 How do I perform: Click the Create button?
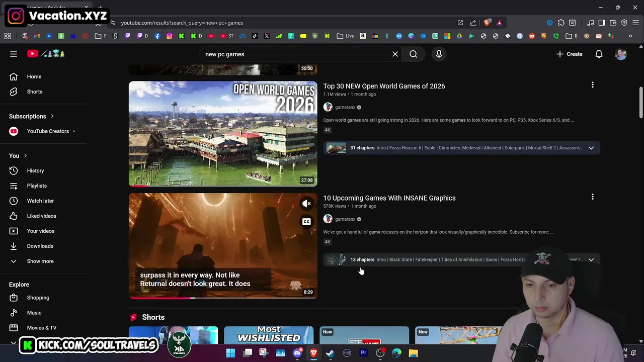click(x=569, y=54)
